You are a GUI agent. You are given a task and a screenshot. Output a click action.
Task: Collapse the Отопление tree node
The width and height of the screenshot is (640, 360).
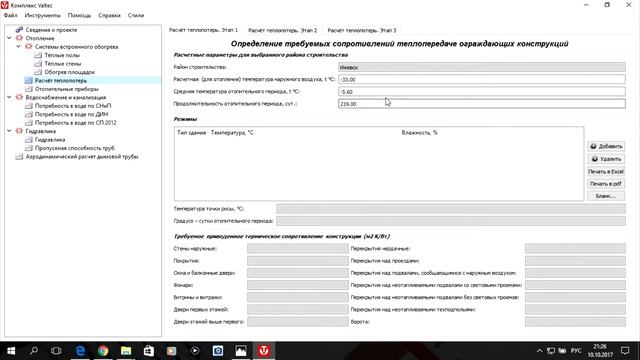click(9, 38)
